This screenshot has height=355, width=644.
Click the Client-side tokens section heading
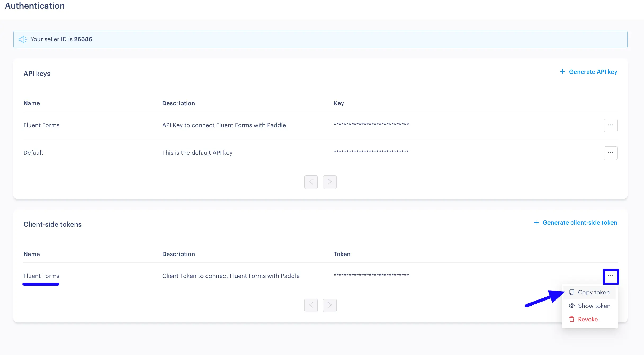(x=52, y=224)
